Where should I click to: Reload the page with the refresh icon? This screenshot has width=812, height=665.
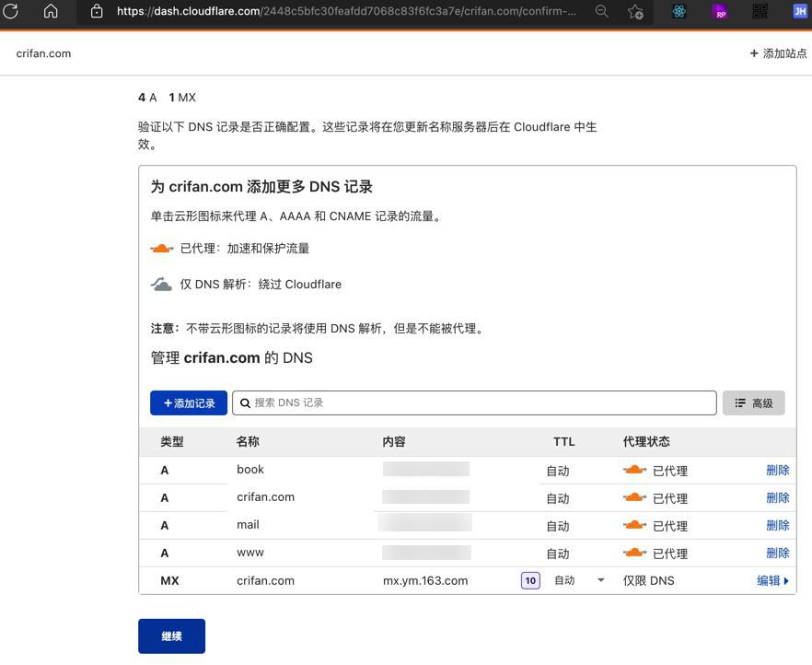tap(11, 11)
